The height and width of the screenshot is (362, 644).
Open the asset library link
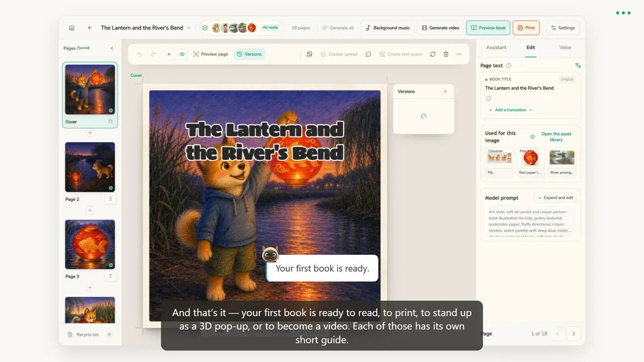pyautogui.click(x=556, y=137)
